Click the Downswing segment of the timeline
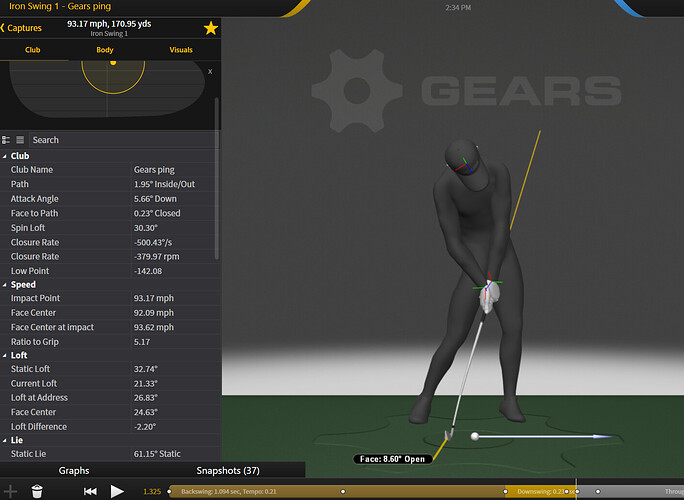Screen dimensions: 684x500 coord(540,491)
